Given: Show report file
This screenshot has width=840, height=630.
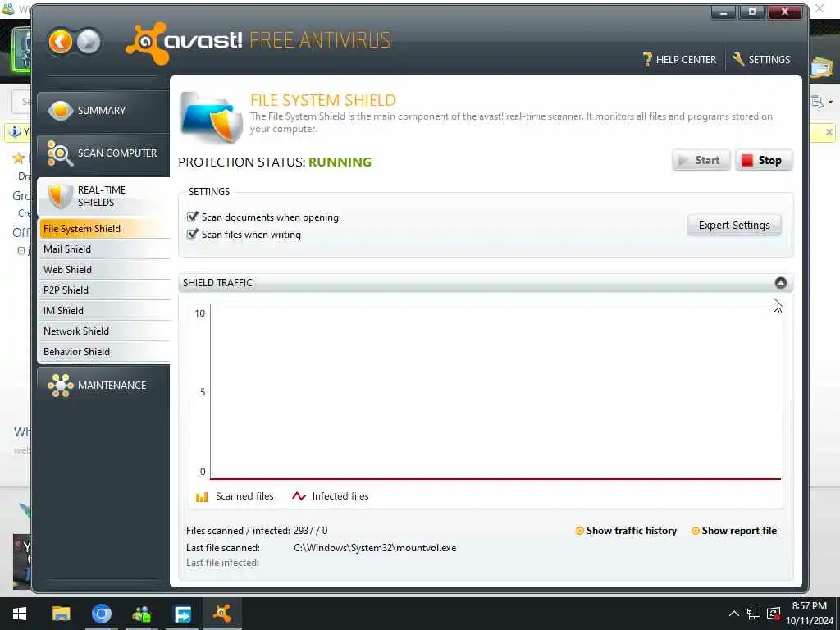Looking at the screenshot, I should tap(733, 531).
